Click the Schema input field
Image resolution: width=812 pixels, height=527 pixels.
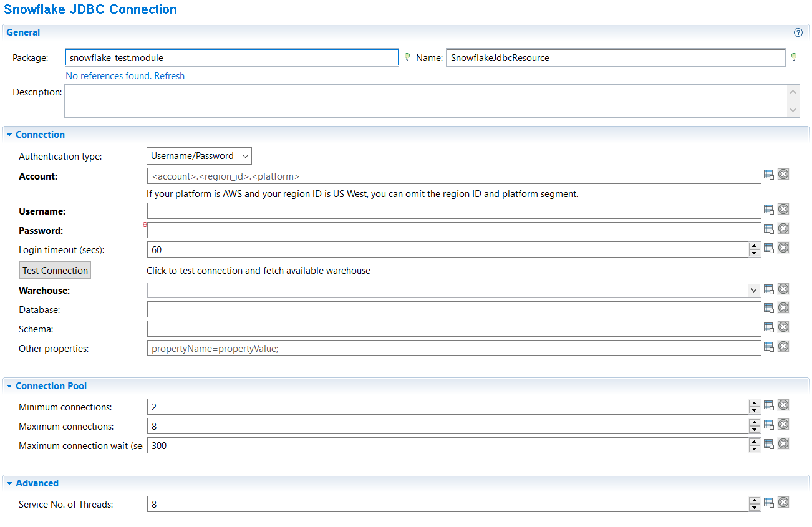[454, 329]
